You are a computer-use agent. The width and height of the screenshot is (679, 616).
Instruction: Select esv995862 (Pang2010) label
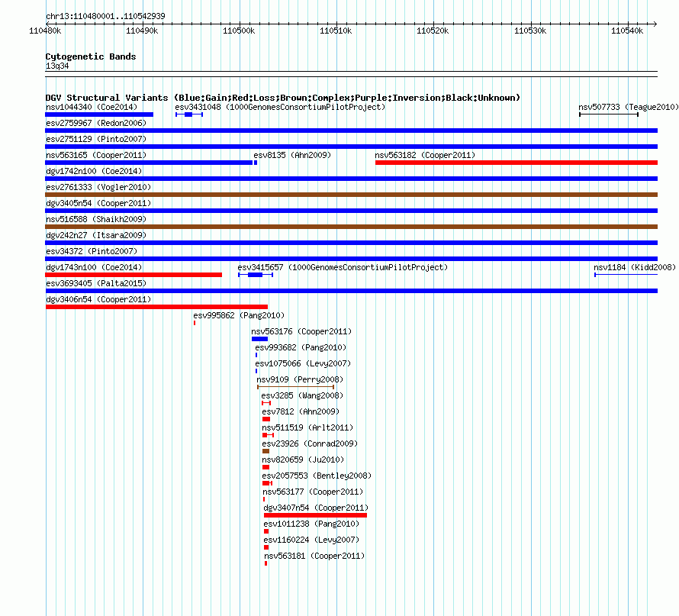coord(239,315)
